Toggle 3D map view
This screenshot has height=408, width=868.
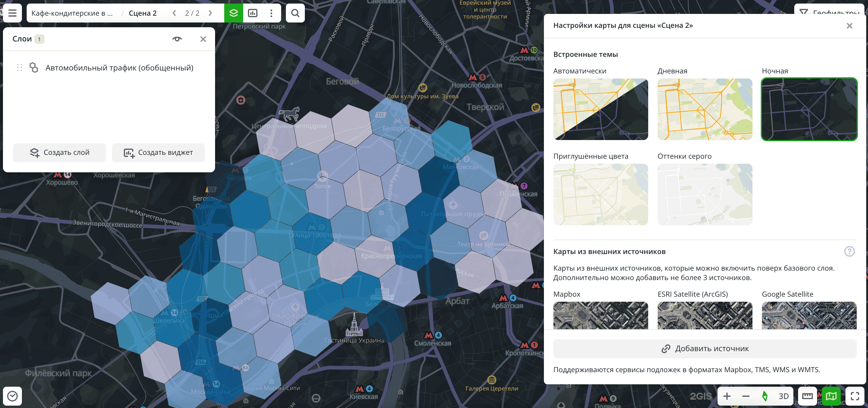point(784,396)
